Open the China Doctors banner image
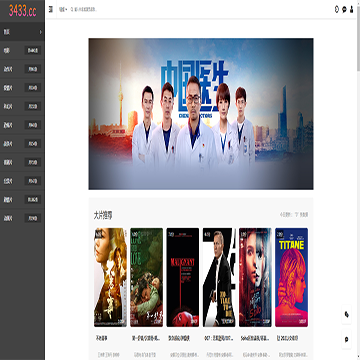The width and height of the screenshot is (360, 360). pyautogui.click(x=201, y=114)
